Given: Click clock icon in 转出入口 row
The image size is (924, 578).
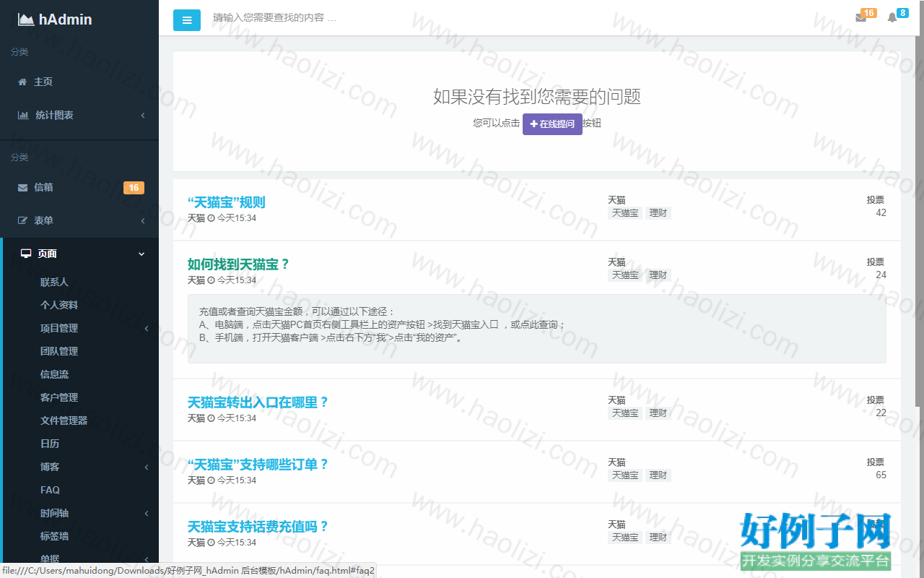Looking at the screenshot, I should pos(211,418).
